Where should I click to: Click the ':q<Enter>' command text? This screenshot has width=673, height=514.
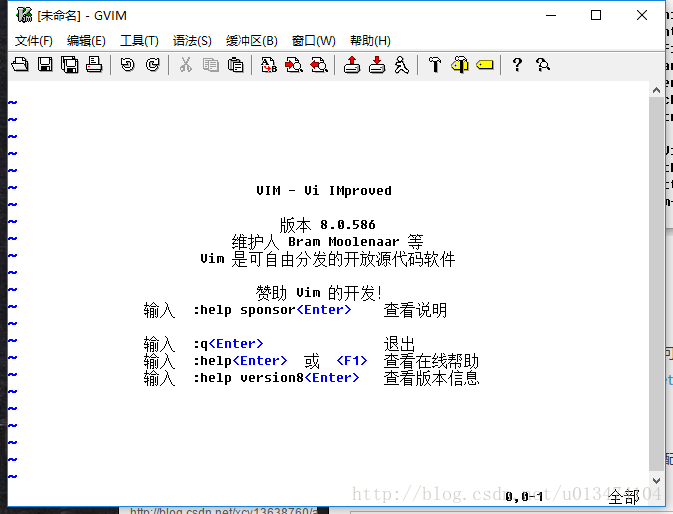[x=228, y=344]
